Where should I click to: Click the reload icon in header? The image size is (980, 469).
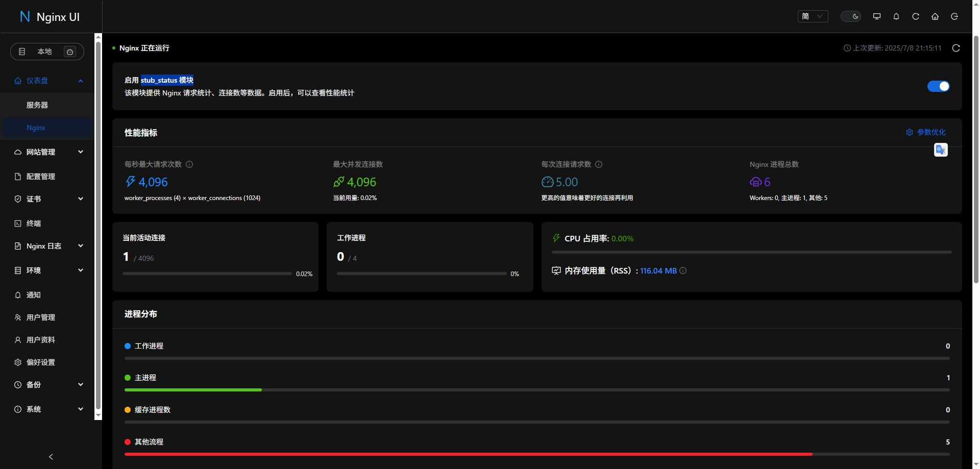tap(916, 16)
